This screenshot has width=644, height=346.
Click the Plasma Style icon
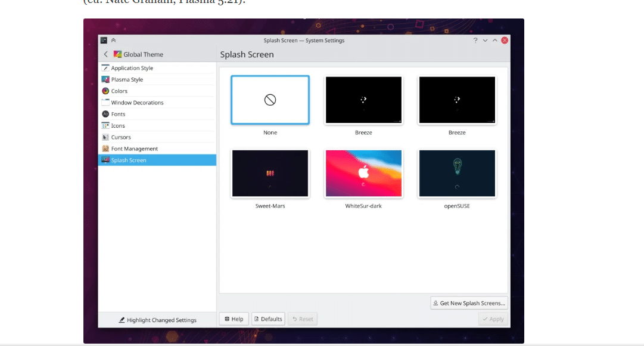click(105, 79)
